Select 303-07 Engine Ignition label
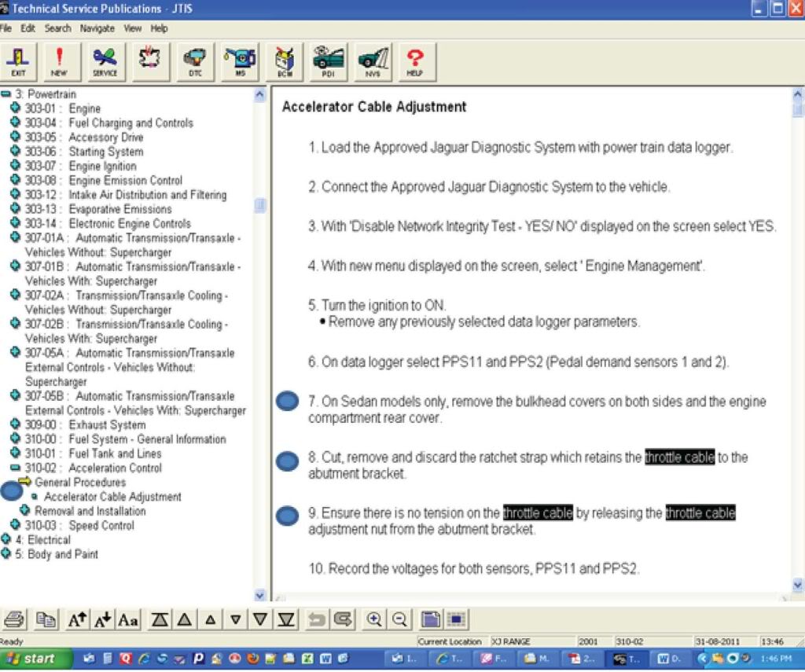The width and height of the screenshot is (805, 672). coord(81,167)
